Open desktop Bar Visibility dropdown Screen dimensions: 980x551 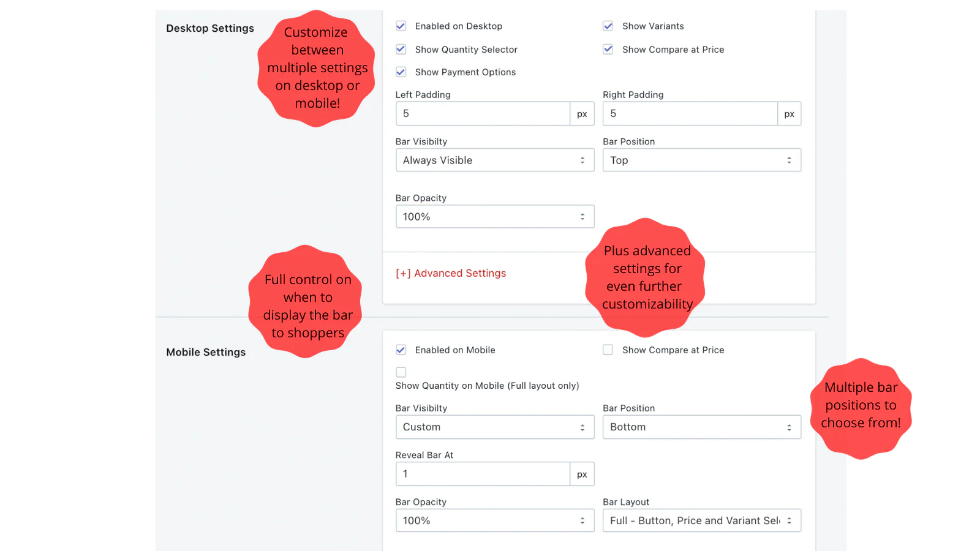(494, 160)
